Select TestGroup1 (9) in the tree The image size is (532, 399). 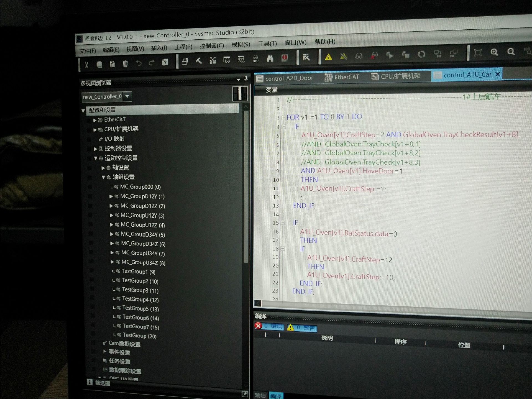click(x=138, y=272)
